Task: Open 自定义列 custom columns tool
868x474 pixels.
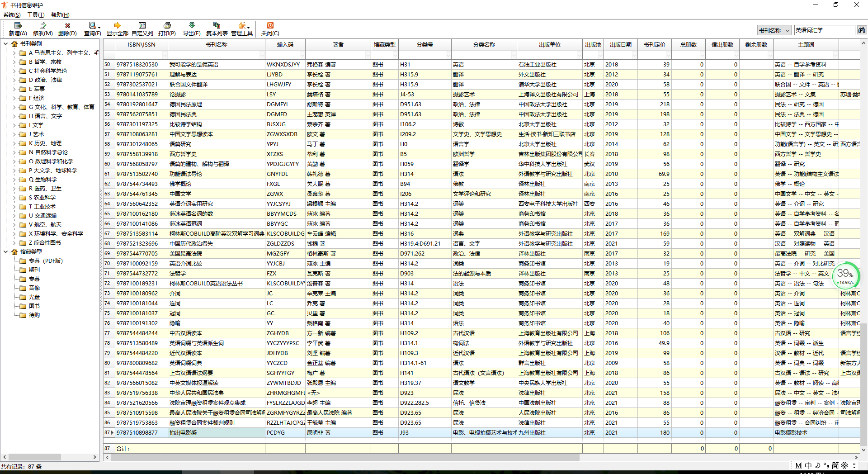Action: 142,26
